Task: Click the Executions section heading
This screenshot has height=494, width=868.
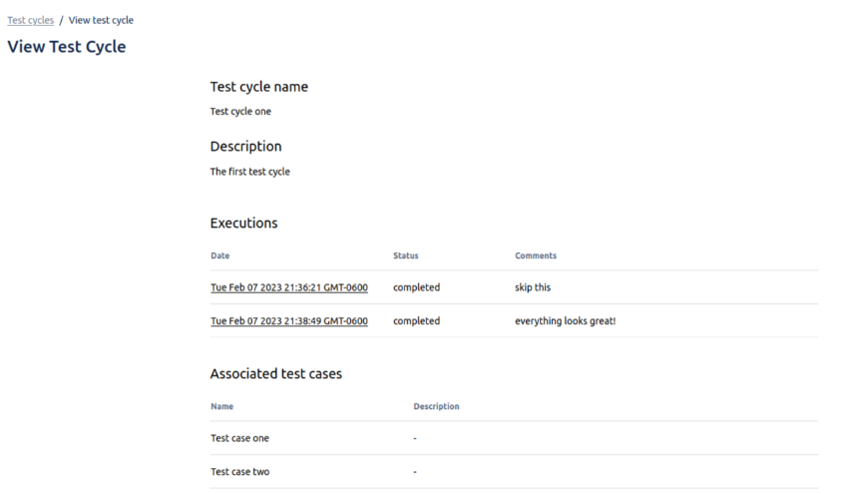Action: (243, 223)
